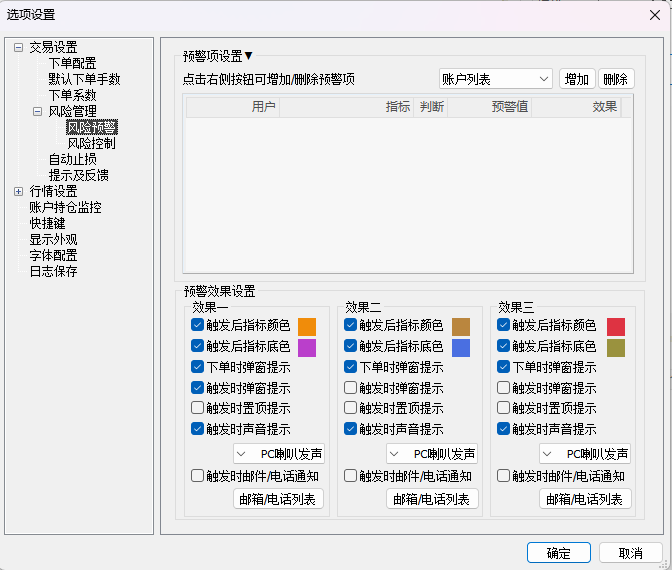Screen dimensions: 672x570
Task: Pick 效果三 red indicator color swatch
Action: click(x=616, y=327)
